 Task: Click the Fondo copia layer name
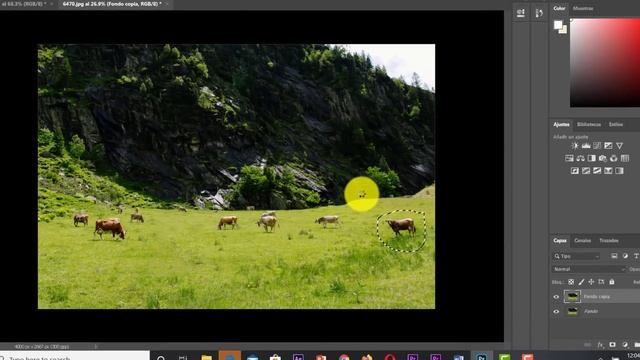tap(597, 297)
